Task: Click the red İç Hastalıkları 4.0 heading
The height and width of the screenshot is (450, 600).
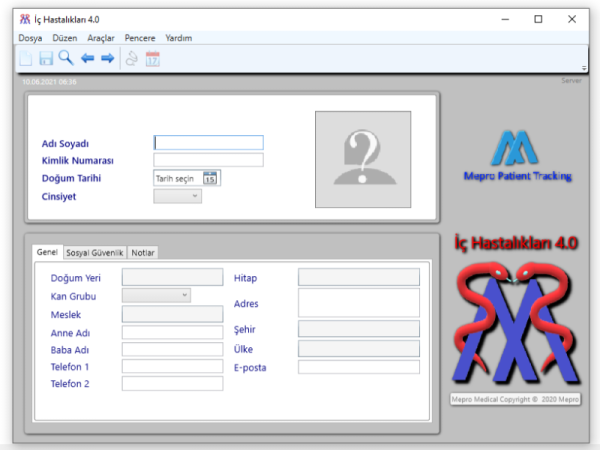Action: pyautogui.click(x=516, y=243)
